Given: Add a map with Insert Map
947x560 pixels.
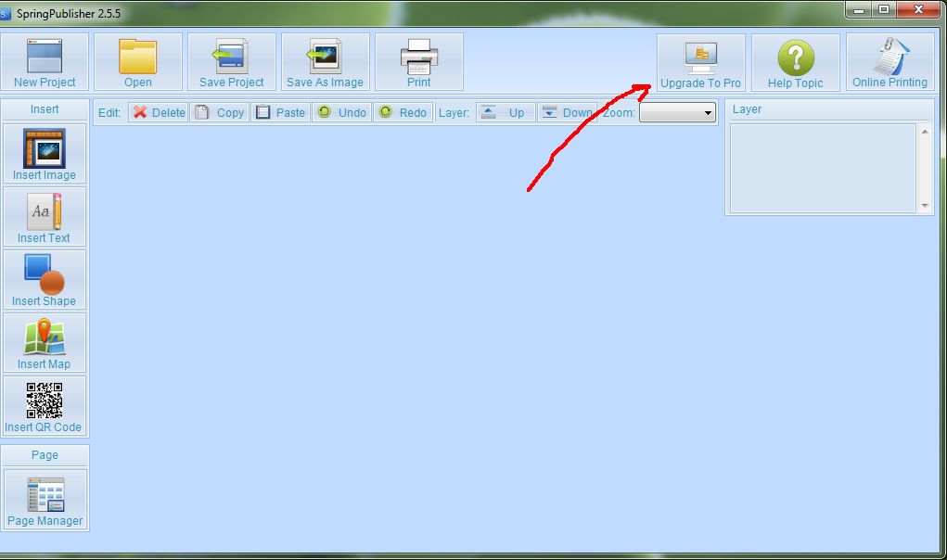Looking at the screenshot, I should click(x=45, y=343).
